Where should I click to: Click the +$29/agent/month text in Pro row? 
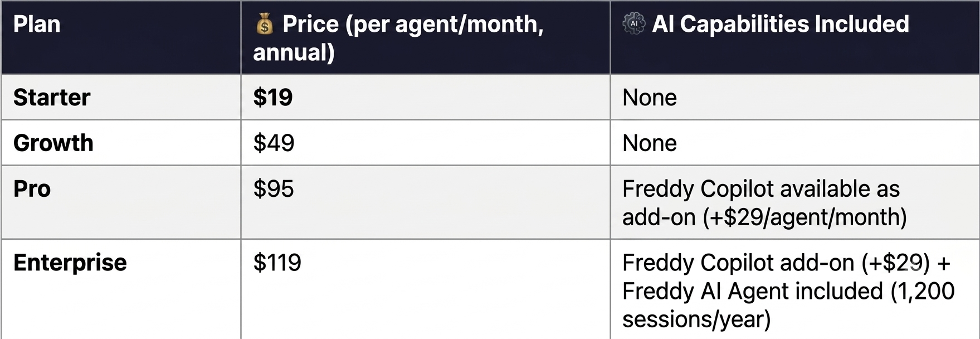click(805, 217)
